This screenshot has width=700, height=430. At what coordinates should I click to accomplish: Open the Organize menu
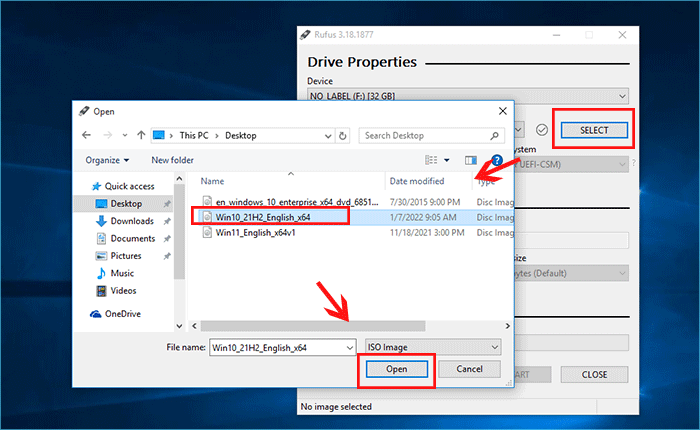(x=107, y=160)
